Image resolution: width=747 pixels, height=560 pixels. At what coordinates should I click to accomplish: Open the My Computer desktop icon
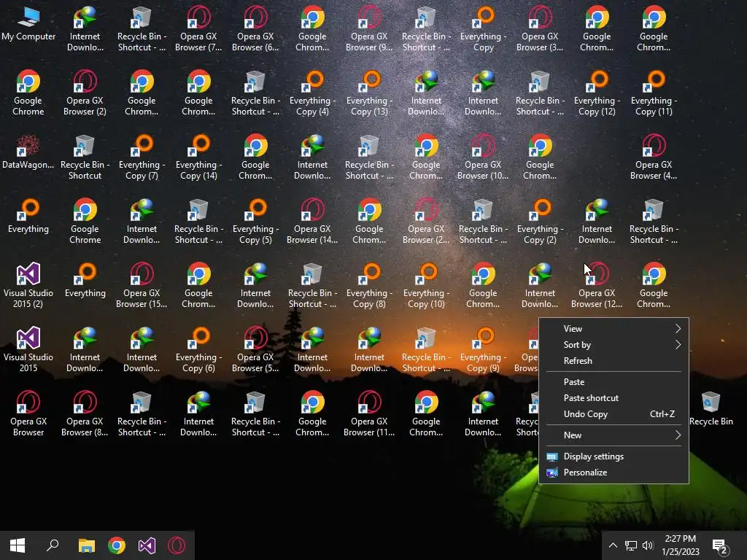tap(28, 24)
